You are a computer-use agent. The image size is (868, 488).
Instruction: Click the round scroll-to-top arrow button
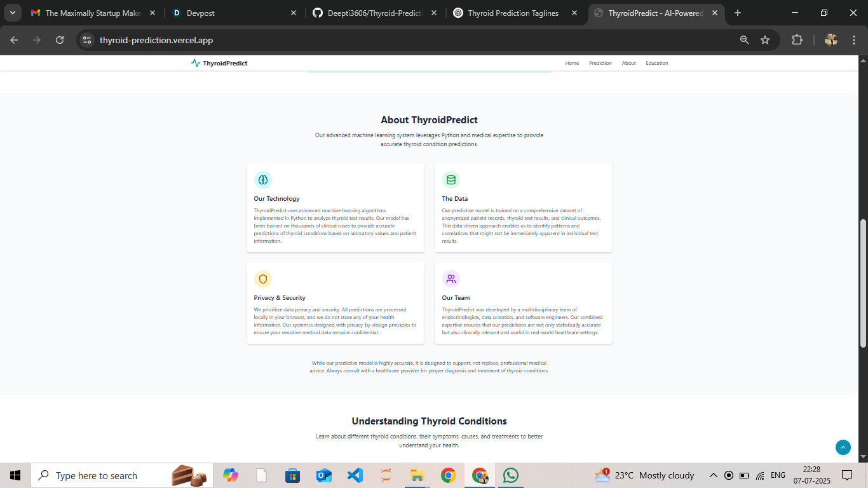[x=843, y=447]
